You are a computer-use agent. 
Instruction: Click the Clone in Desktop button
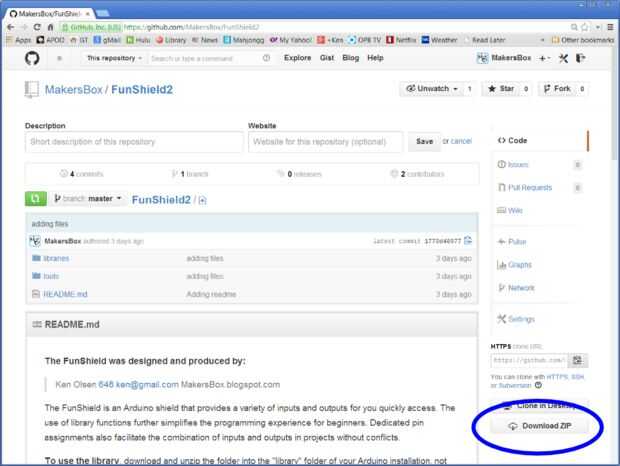(539, 406)
